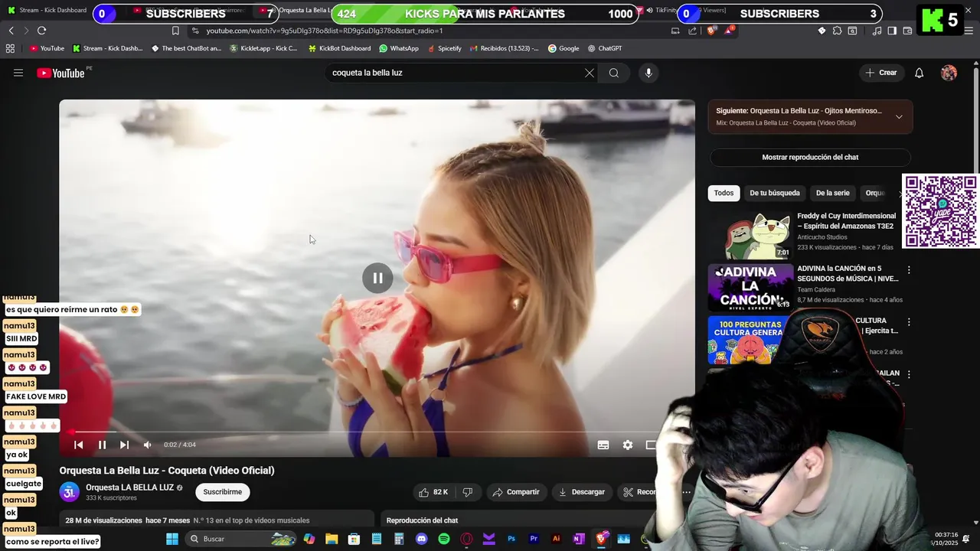The image size is (980, 551).
Task: Open the Apps grid in bookmarks bar
Action: tap(10, 48)
